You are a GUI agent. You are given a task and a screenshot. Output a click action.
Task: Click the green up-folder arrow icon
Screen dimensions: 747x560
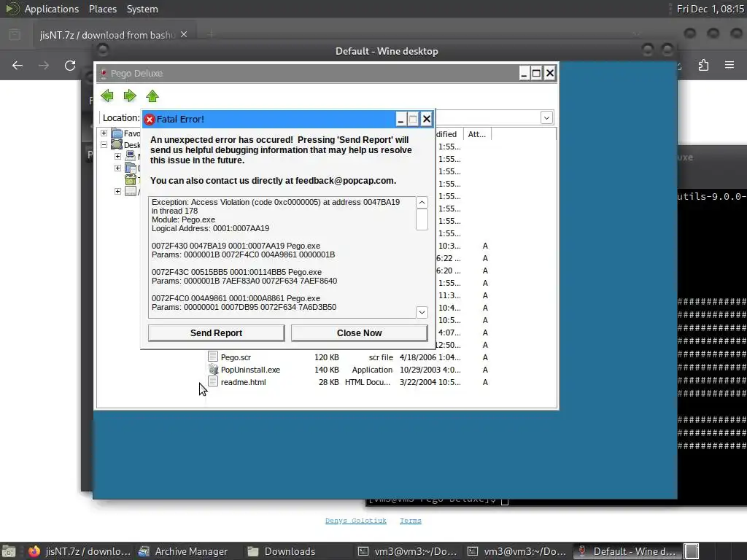point(152,96)
